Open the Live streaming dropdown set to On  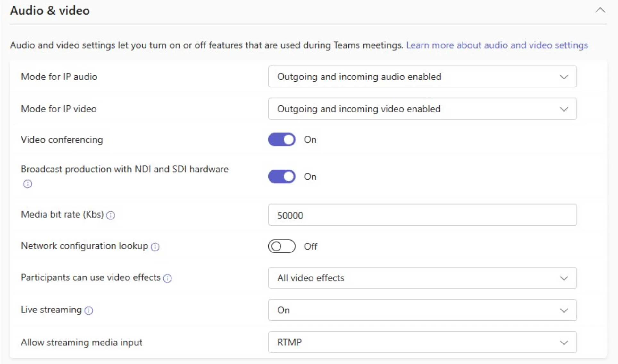click(x=422, y=310)
